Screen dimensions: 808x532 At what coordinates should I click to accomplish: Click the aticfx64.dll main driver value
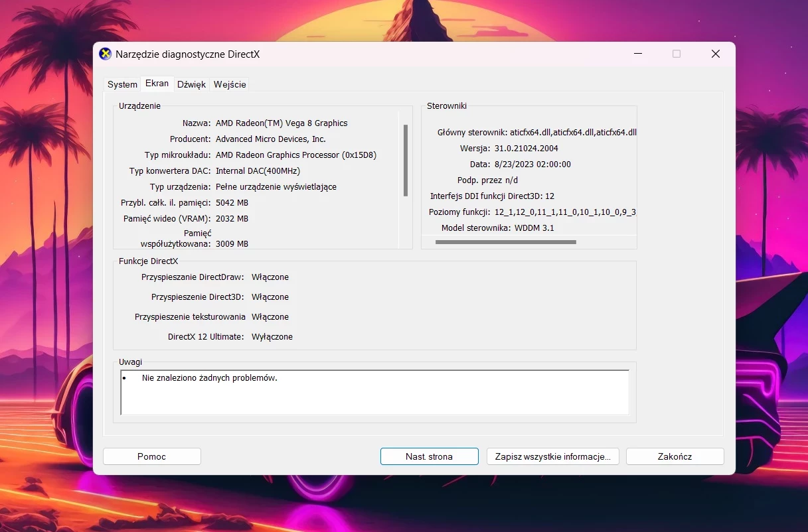tap(573, 133)
